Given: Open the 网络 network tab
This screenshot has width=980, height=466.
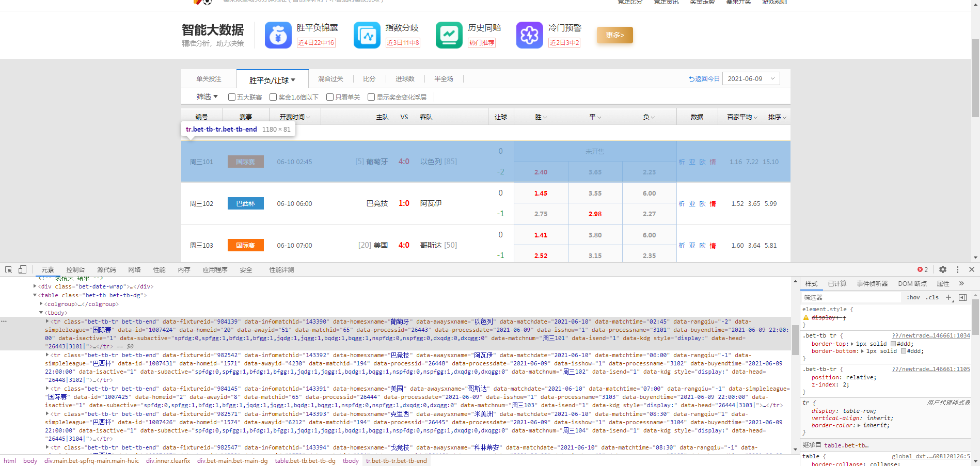Looking at the screenshot, I should click(x=134, y=269).
